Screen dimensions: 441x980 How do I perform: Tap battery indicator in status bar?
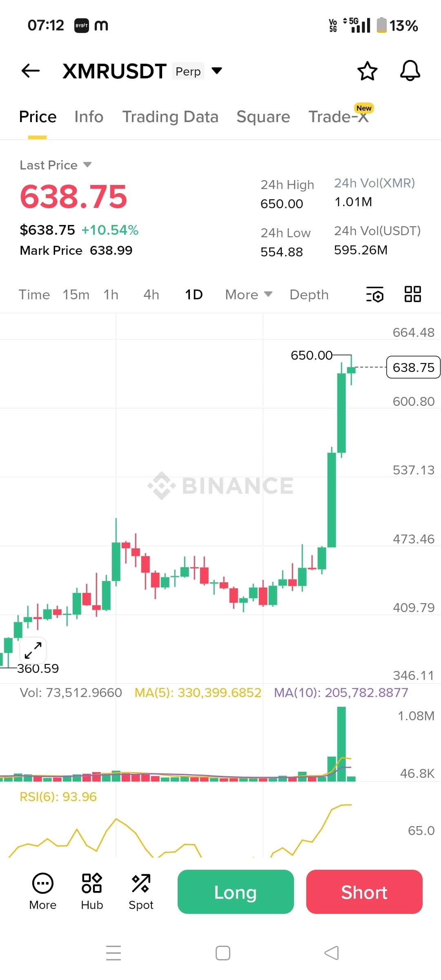click(x=381, y=25)
